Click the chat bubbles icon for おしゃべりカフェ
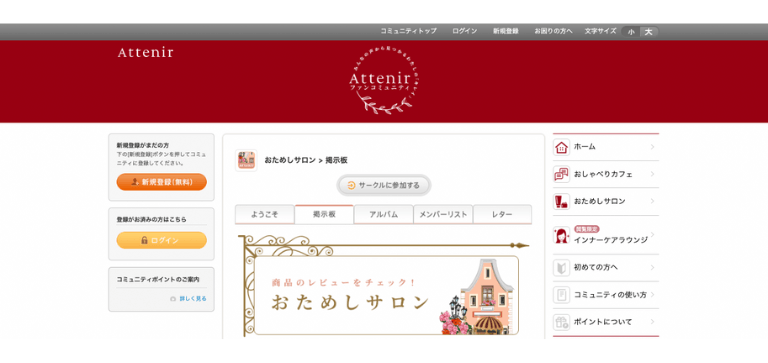The width and height of the screenshot is (768, 363). [x=561, y=174]
